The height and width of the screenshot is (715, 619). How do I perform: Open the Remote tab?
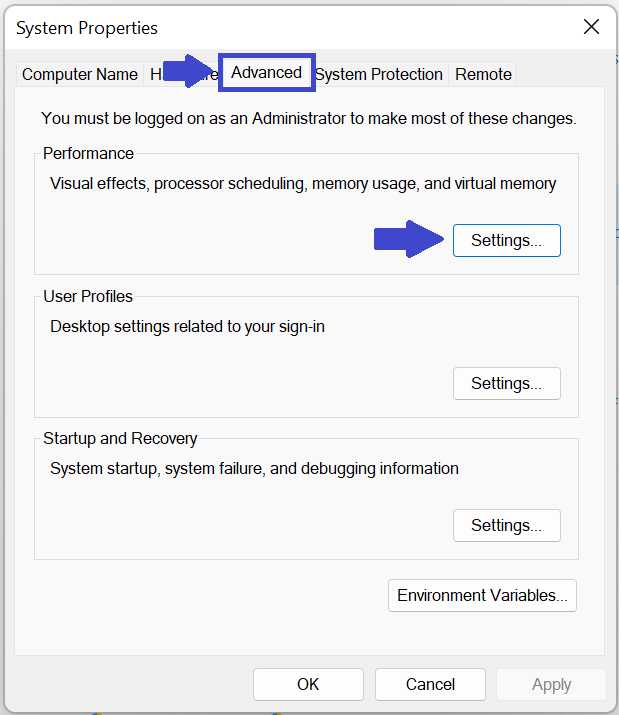point(483,74)
